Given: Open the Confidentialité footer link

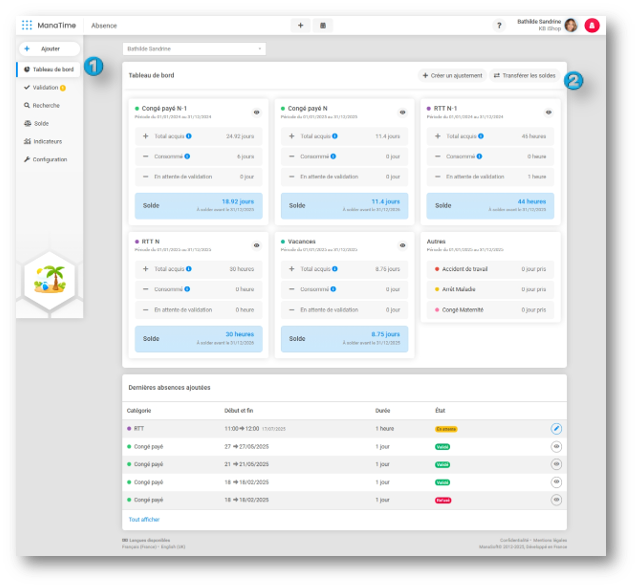Looking at the screenshot, I should [514, 540].
